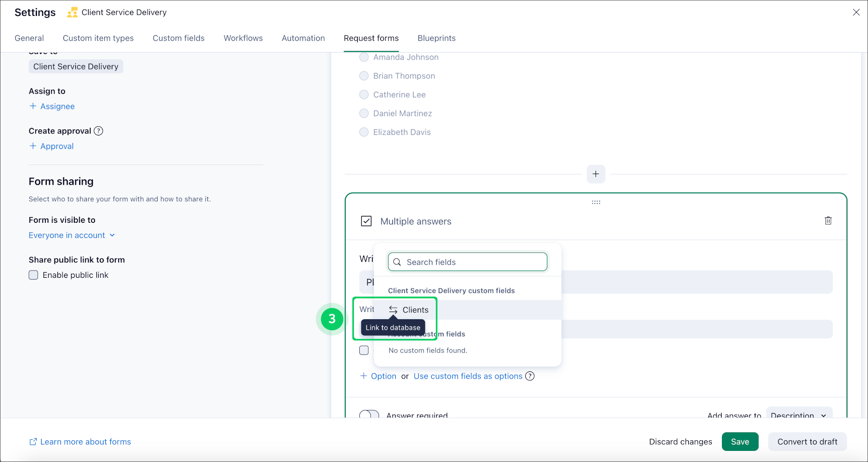Open the help tooltip next to Create approval
Screen dimensions: 868x462
point(98,131)
